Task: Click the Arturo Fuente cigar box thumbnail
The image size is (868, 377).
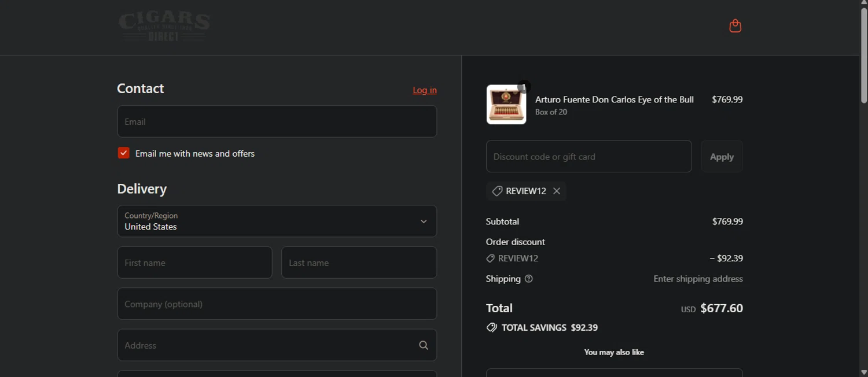Action: 506,105
